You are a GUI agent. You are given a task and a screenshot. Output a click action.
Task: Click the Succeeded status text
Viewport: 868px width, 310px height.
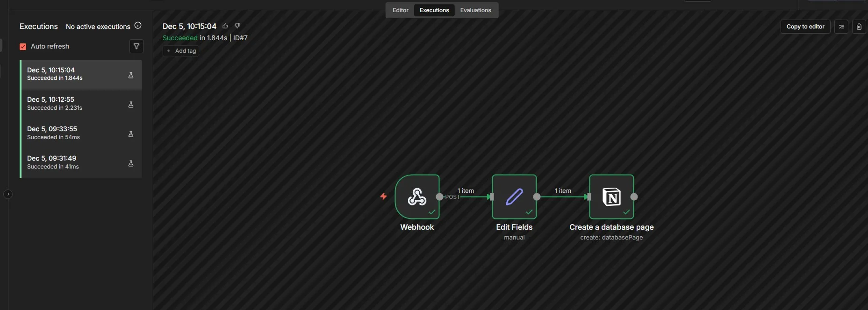click(180, 38)
